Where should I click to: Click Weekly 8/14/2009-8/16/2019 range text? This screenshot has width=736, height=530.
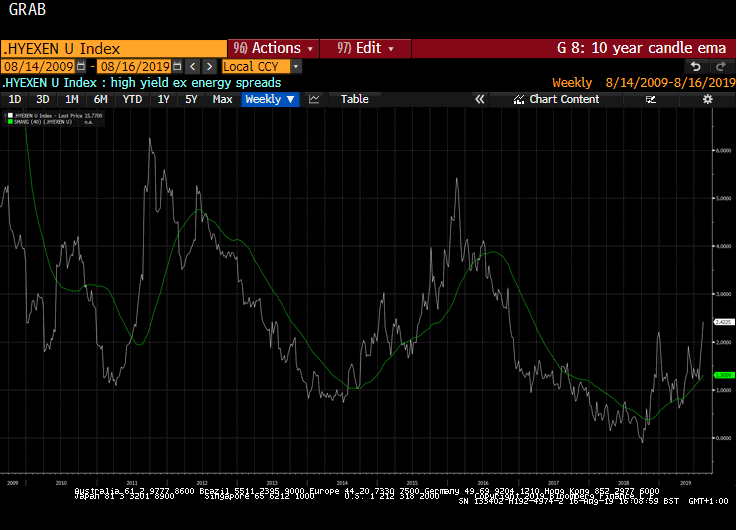tap(644, 83)
